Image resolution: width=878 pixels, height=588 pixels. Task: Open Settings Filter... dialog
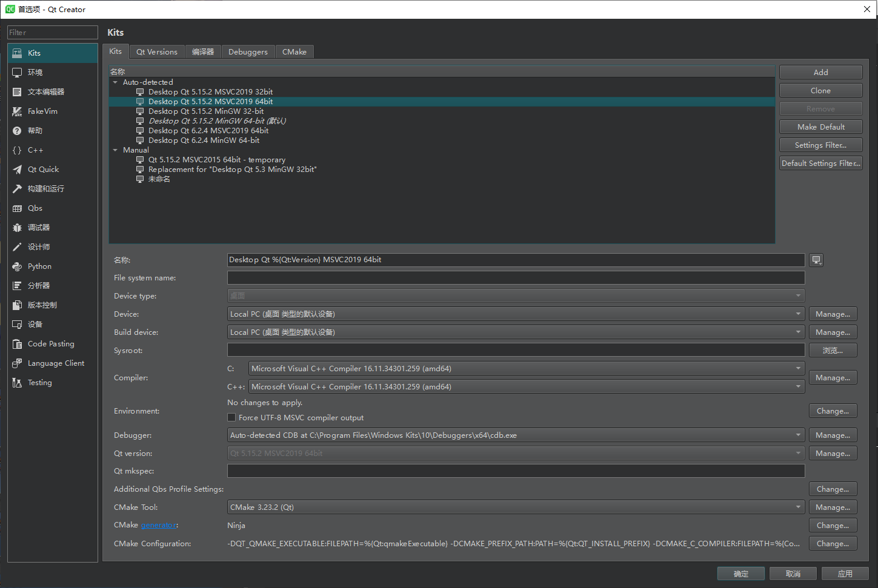click(821, 145)
